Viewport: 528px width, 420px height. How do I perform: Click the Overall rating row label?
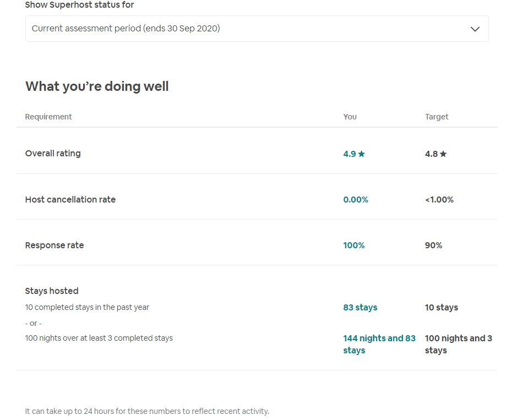tap(53, 154)
